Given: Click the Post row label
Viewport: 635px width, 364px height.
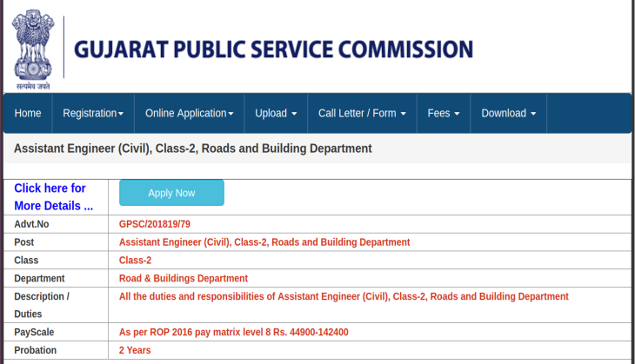Looking at the screenshot, I should coord(23,242).
